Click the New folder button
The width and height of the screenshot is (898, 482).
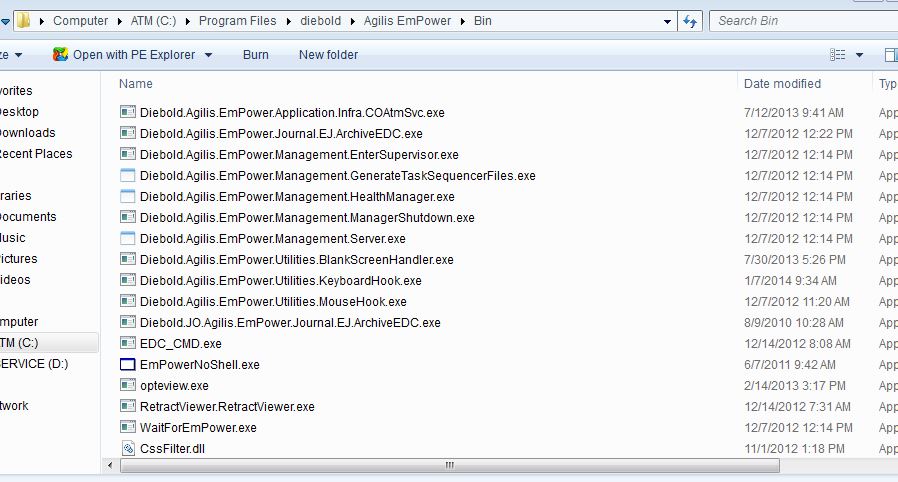(x=328, y=54)
